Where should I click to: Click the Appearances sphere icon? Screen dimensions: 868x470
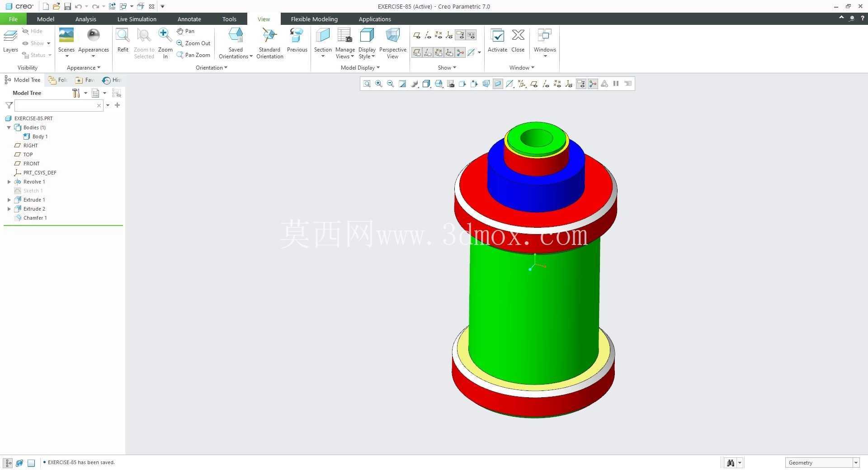(94, 35)
